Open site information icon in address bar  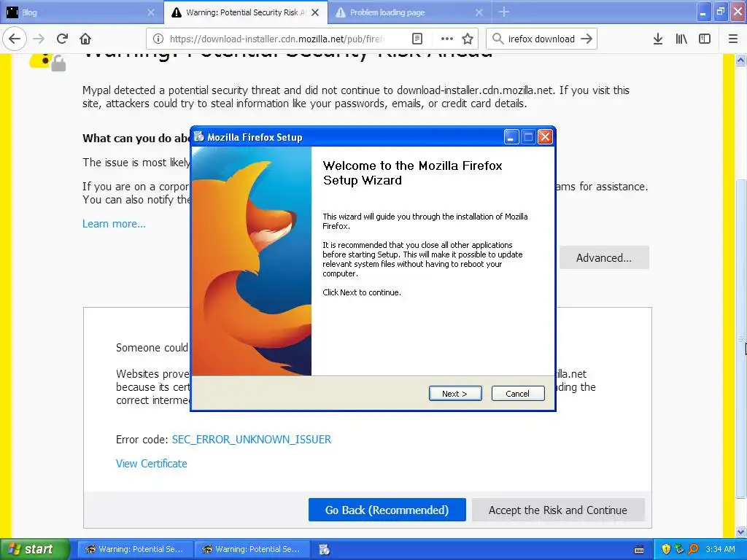coord(158,39)
